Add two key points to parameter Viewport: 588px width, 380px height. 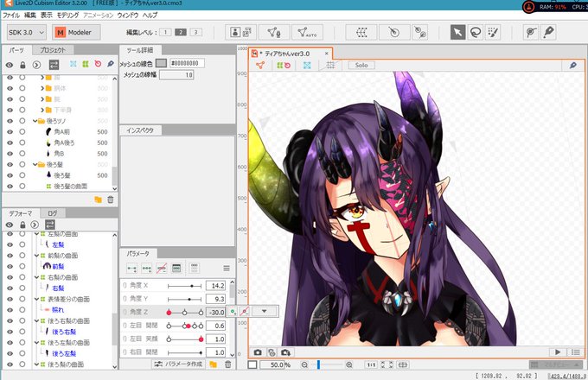pyautogui.click(x=131, y=268)
